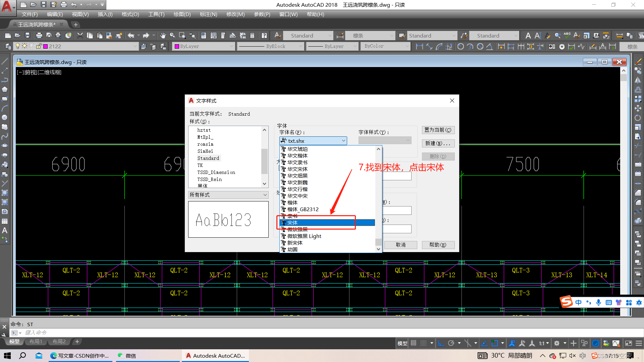This screenshot has height=362, width=644.
Task: Click magenta color swatch of layer 2122
Action: coord(46,46)
